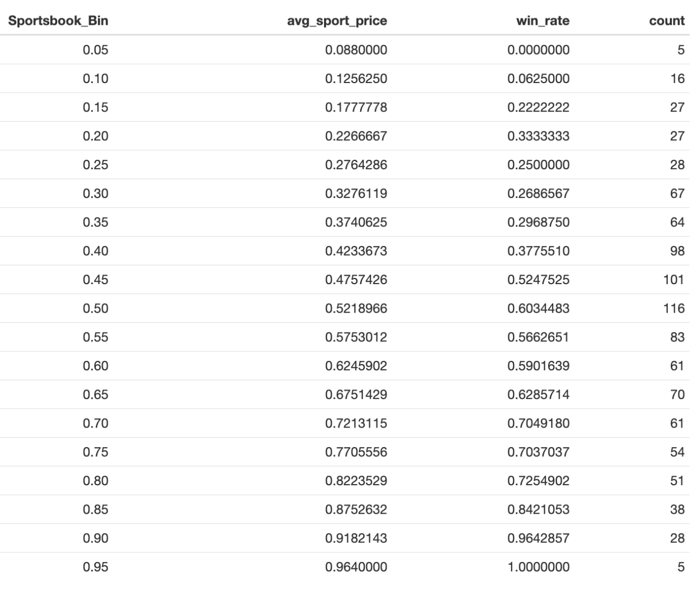The height and width of the screenshot is (590, 700).
Task: Select the win_rate cell 0.0000000
Action: coord(538,50)
